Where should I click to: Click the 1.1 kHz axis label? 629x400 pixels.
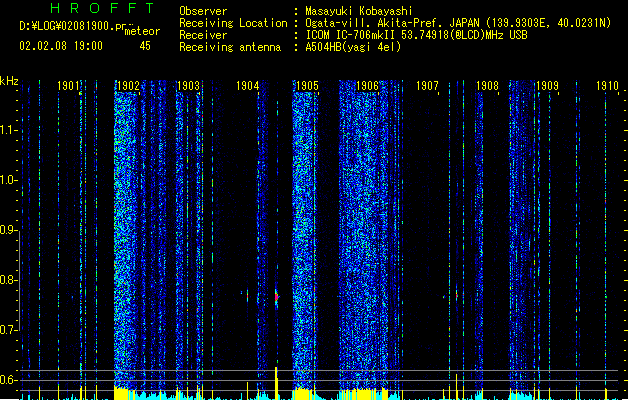[x=8, y=130]
